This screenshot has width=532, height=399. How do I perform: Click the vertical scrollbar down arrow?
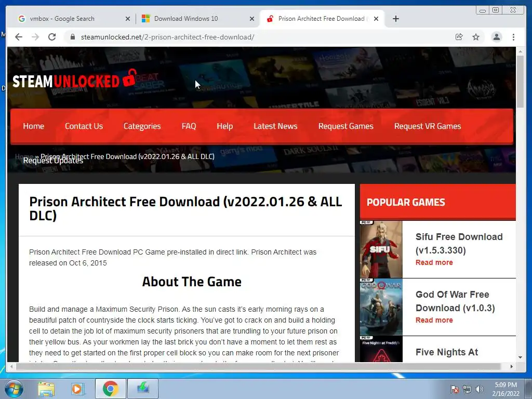tap(520, 357)
